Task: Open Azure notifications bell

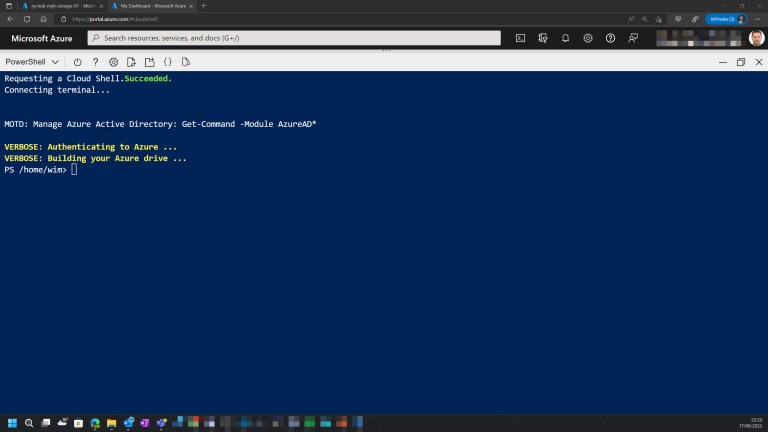Action: click(565, 38)
